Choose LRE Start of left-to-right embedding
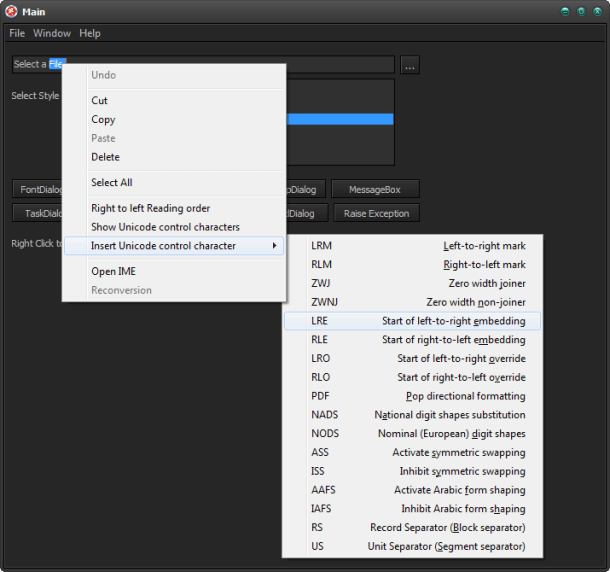The width and height of the screenshot is (610, 572). click(413, 321)
